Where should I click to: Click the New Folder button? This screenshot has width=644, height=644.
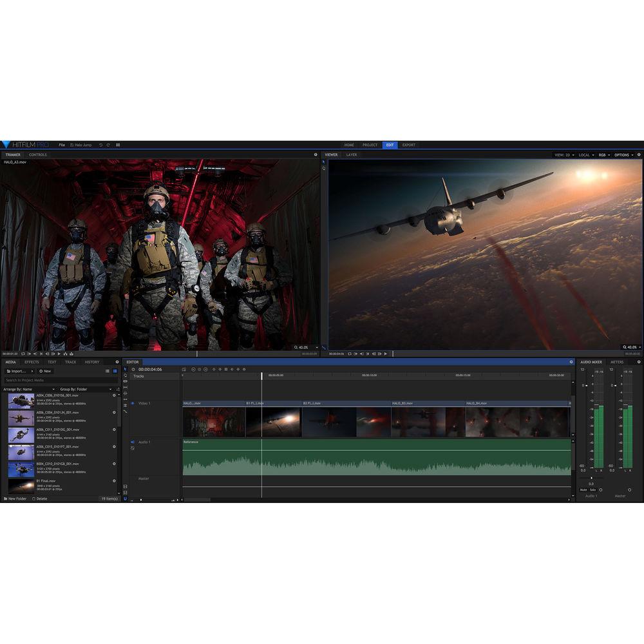pyautogui.click(x=15, y=498)
